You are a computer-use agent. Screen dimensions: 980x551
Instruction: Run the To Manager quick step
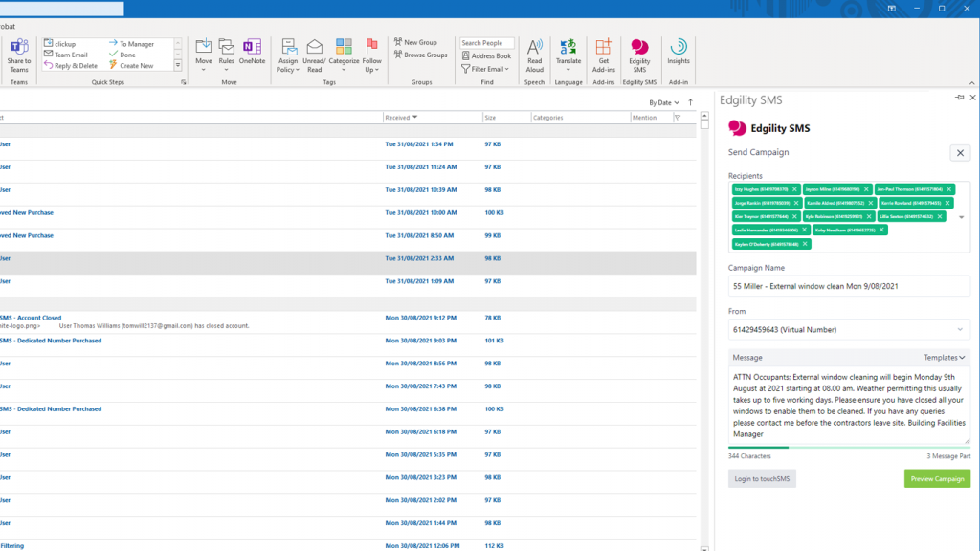coord(131,44)
